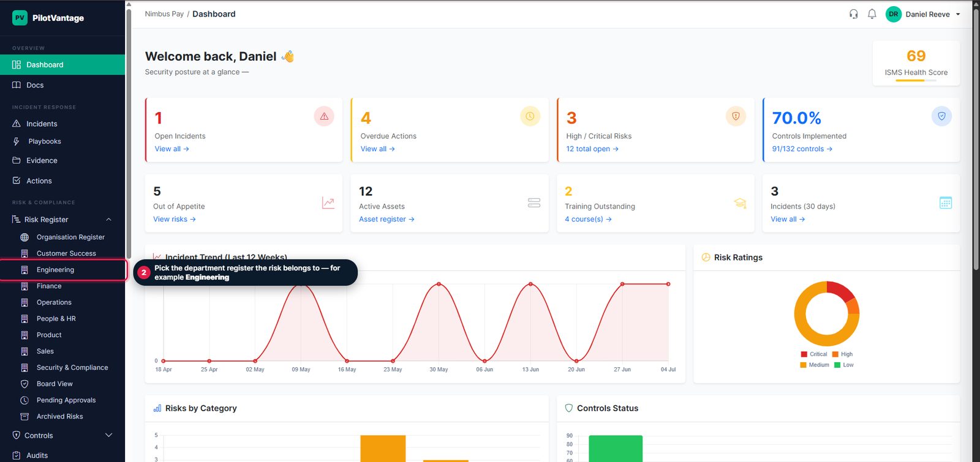Click the 70.0% Controls Implemented value
The height and width of the screenshot is (462, 980).
(796, 117)
